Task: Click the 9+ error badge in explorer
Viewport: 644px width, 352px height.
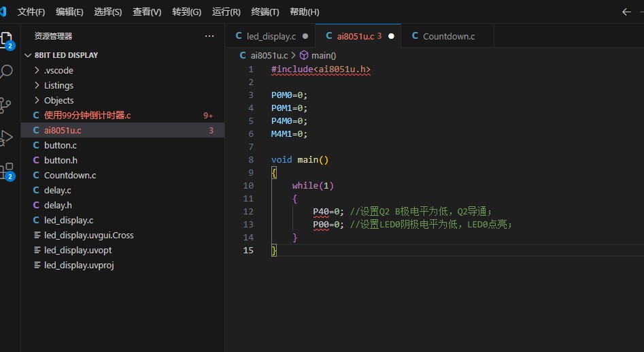Action: click(208, 116)
